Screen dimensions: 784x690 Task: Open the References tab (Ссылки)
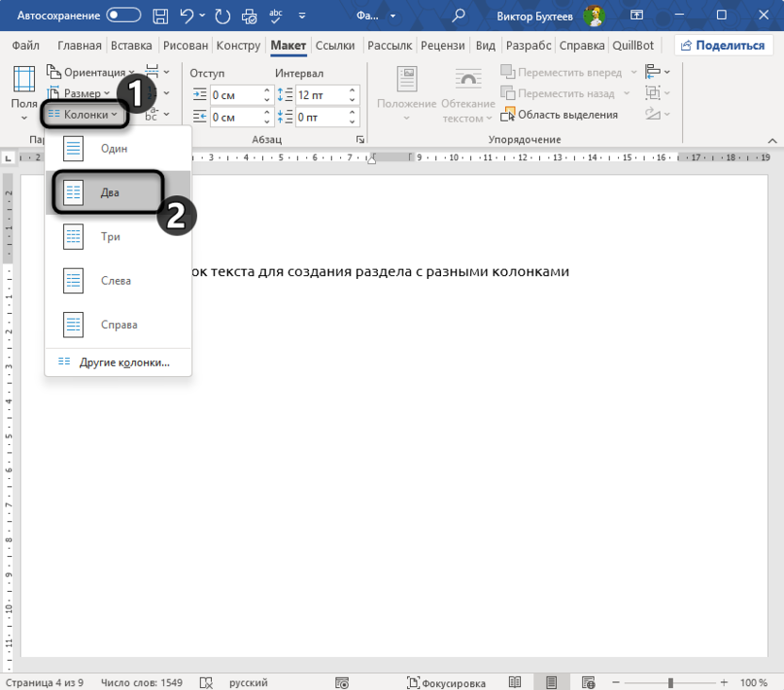pyautogui.click(x=335, y=45)
